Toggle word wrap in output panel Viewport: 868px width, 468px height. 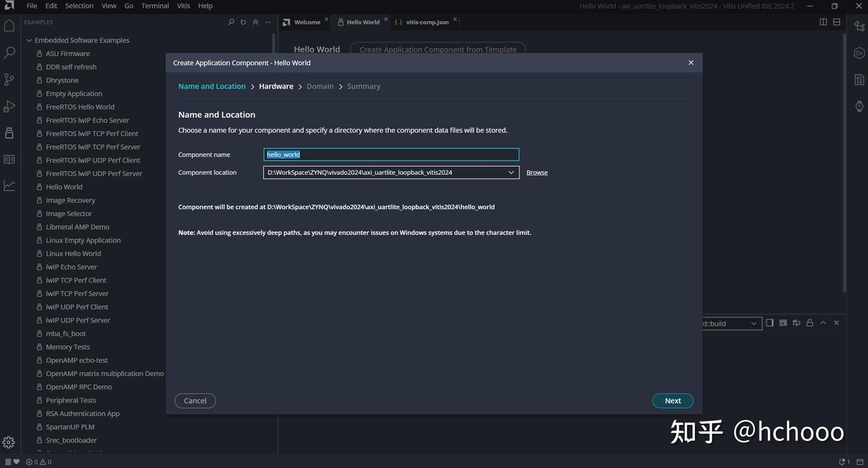point(796,323)
